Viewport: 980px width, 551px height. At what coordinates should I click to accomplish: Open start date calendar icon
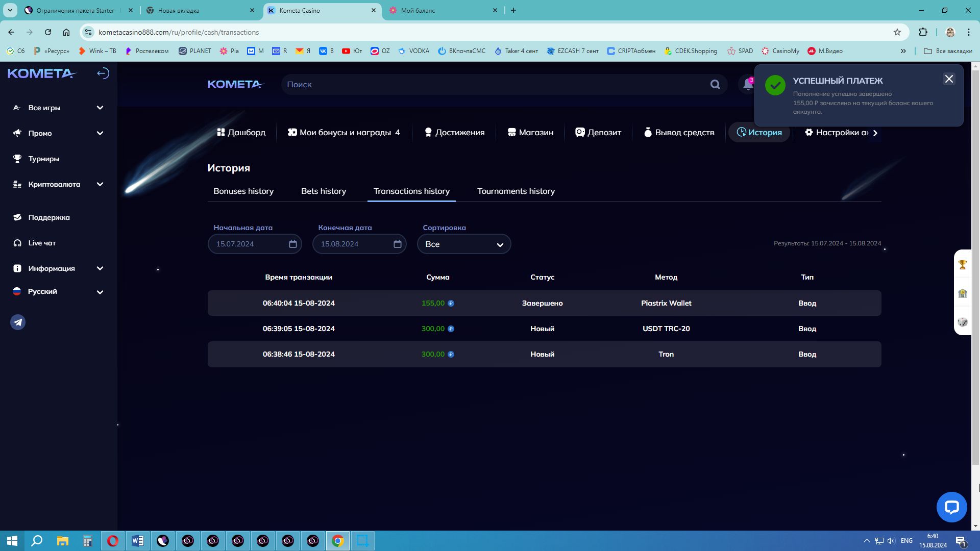pyautogui.click(x=292, y=244)
